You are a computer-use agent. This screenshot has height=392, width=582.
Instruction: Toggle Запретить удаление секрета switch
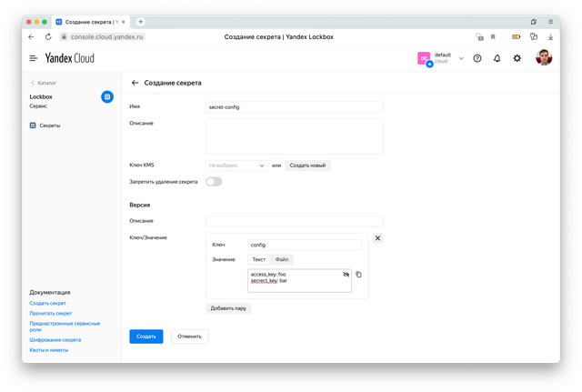point(214,182)
